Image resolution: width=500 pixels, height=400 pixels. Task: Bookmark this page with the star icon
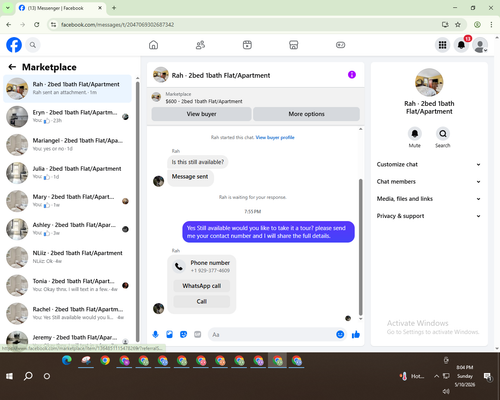point(458,24)
